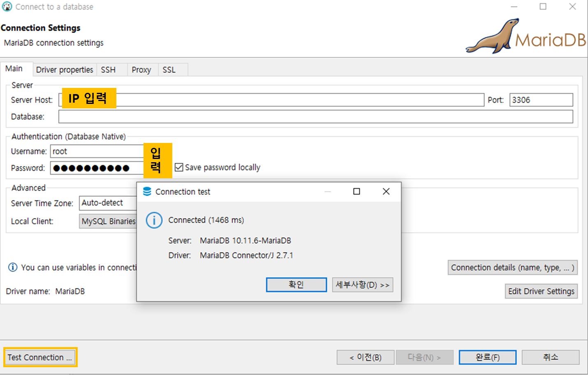
Task: Click the info icon beside variables hint
Action: [x=13, y=267]
